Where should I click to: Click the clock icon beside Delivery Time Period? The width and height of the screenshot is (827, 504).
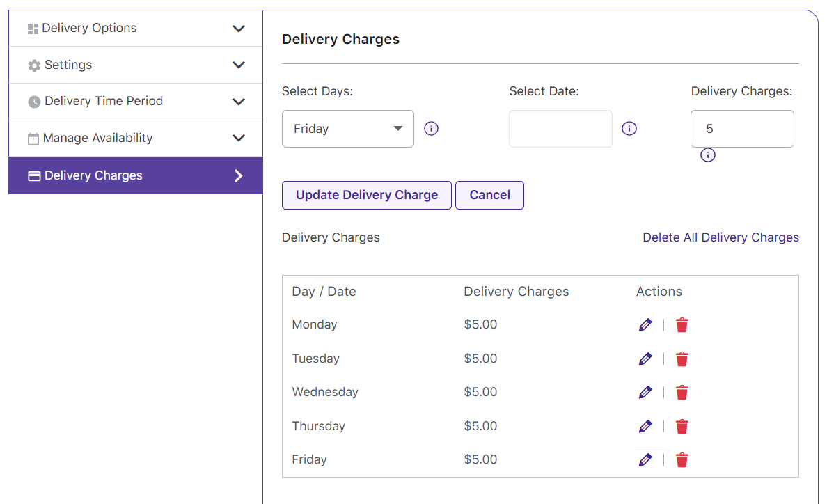pos(33,102)
